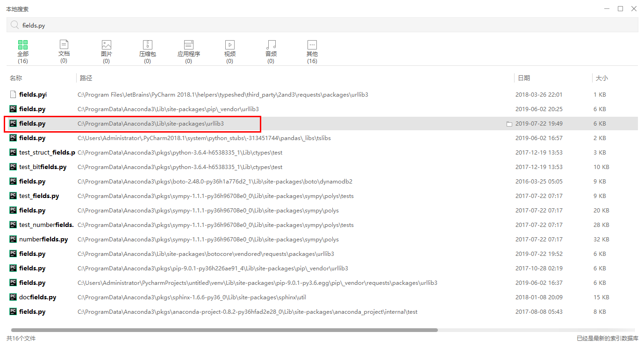644x346 pixels.
Task: Maximize the 本地搜索 window
Action: (620, 8)
